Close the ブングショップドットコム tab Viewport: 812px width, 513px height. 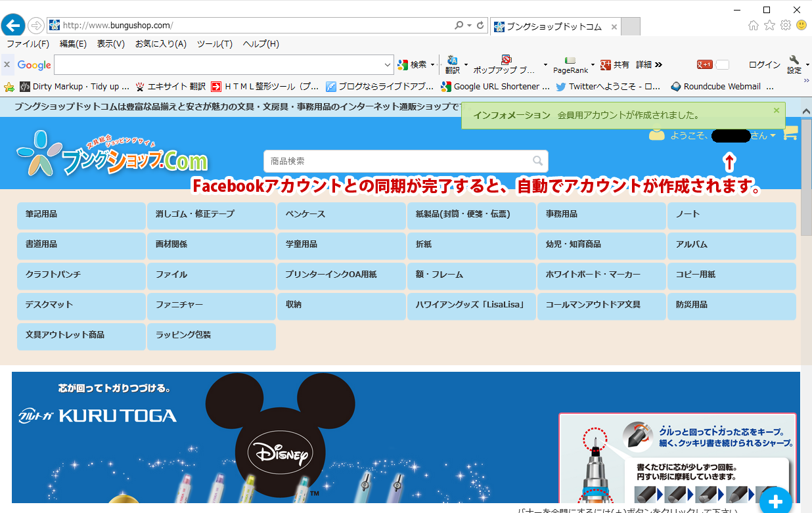click(614, 27)
